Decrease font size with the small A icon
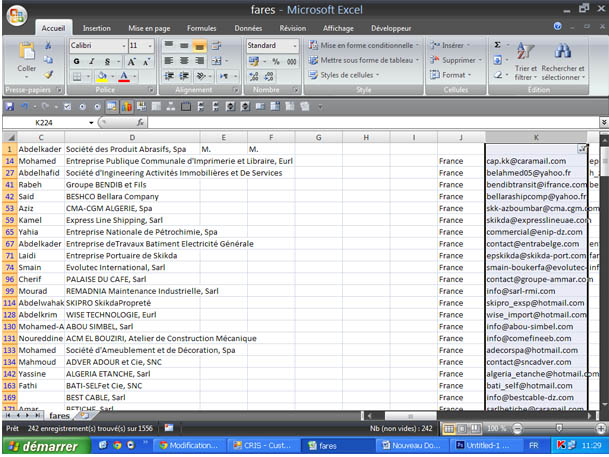The height and width of the screenshot is (457, 609). point(146,61)
